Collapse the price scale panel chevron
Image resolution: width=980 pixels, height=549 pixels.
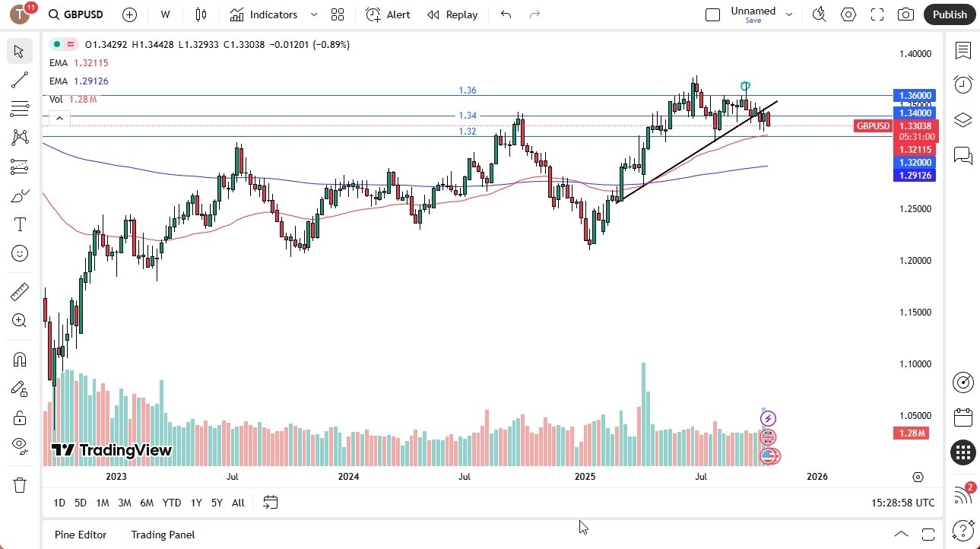click(59, 118)
